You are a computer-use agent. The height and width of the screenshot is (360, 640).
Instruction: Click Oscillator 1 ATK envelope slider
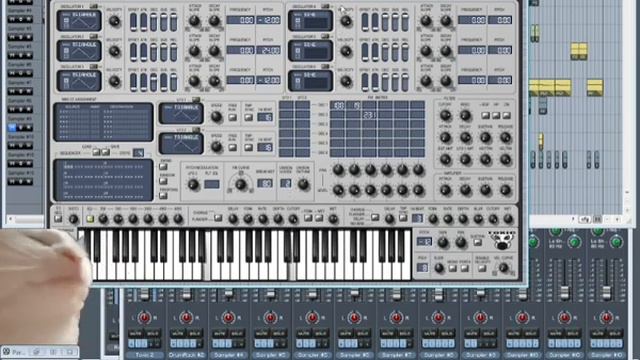[144, 22]
